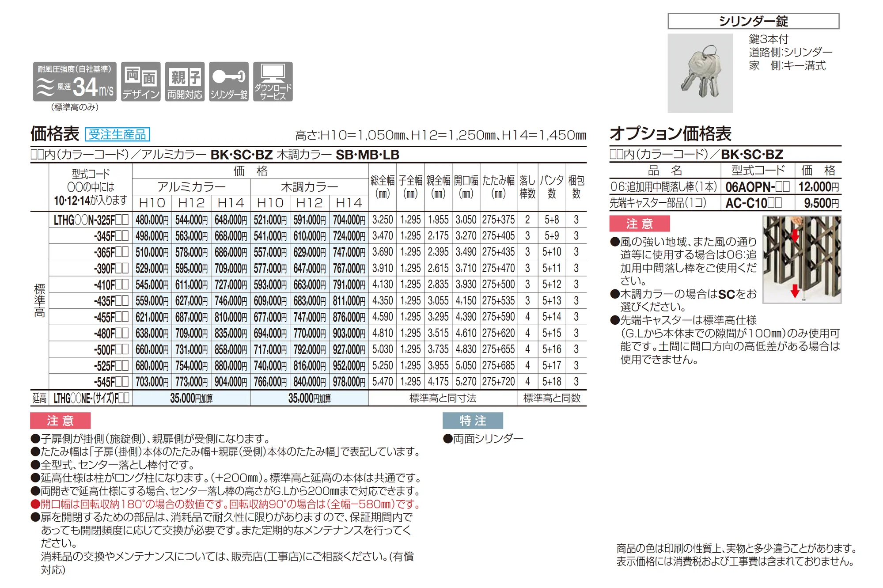Click the 価格表 heading

[55, 134]
